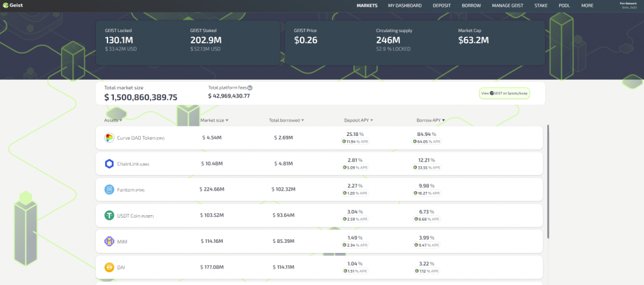Click the Geist logo icon
Viewport: 644px width, 285px height.
pyautogui.click(x=5, y=5)
